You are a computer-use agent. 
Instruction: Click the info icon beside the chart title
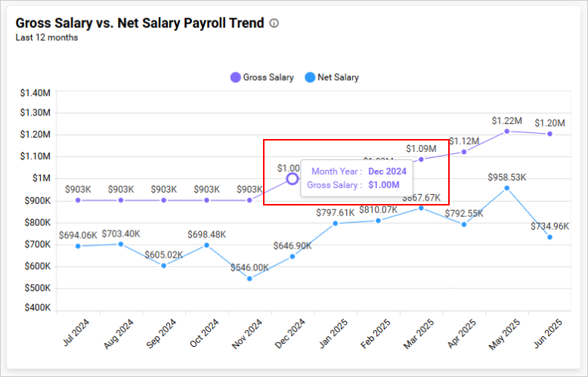(x=274, y=23)
